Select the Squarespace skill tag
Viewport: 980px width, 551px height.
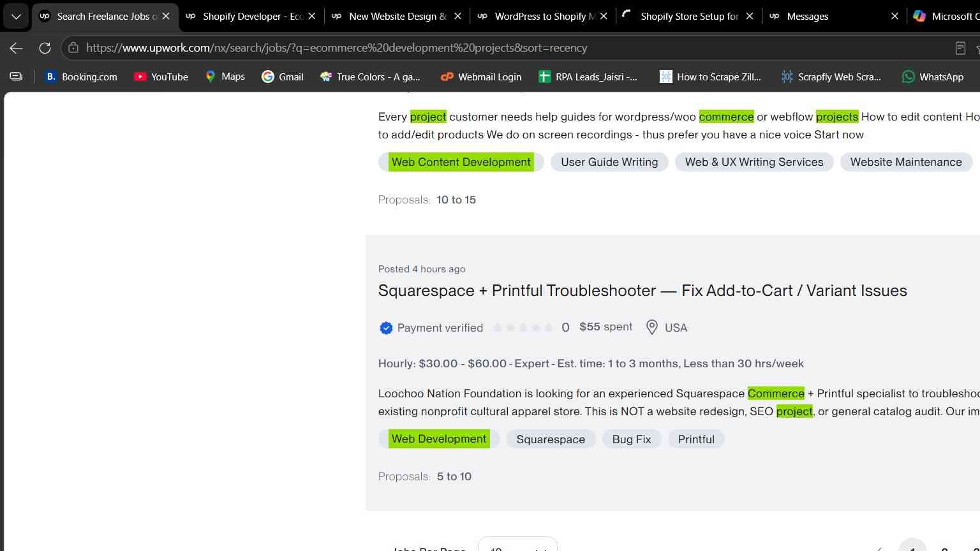(x=551, y=439)
